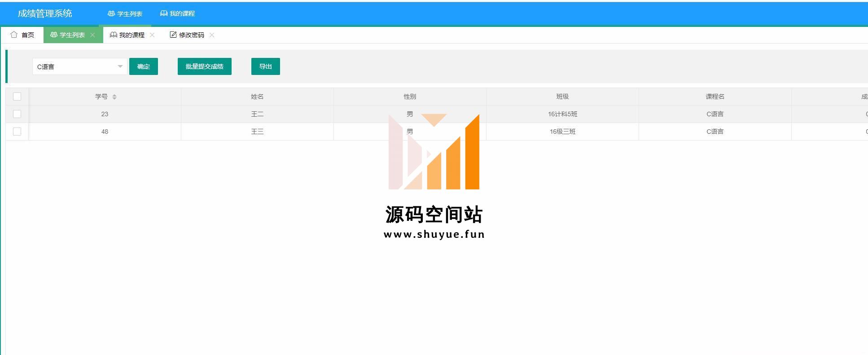Click the group icon in top nav 学生列表
This screenshot has height=355, width=868.
[111, 13]
